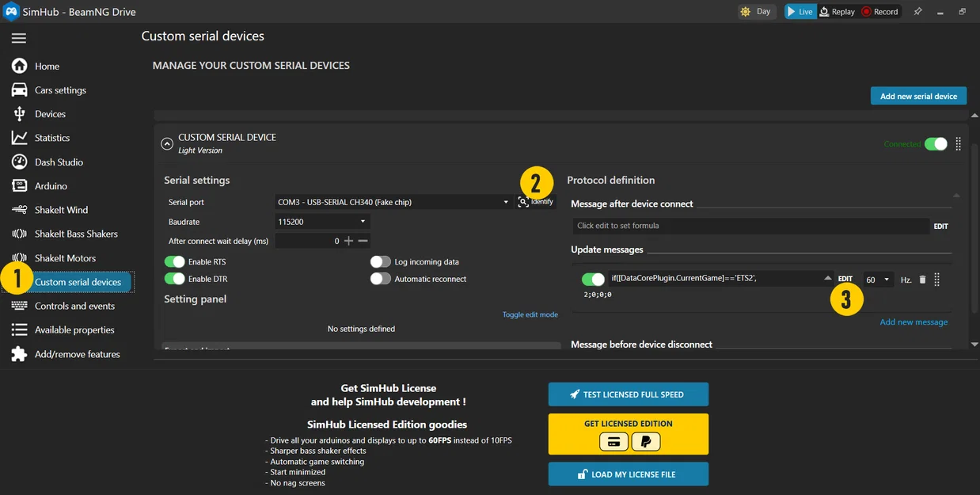Click Get Licensed Edition button
The height and width of the screenshot is (495, 980).
point(629,434)
